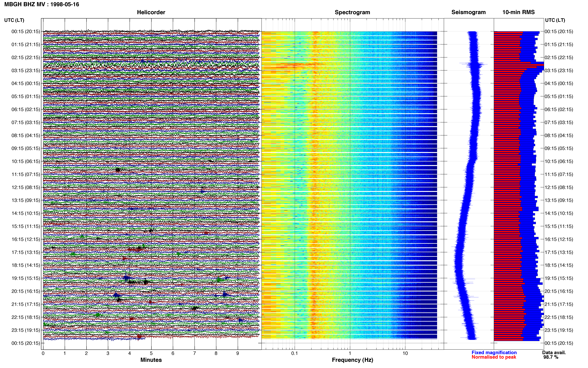Image resolution: width=588 pixels, height=368 pixels.
Task: Click the 'Fixed magnification' legend text
Action: tap(494, 352)
